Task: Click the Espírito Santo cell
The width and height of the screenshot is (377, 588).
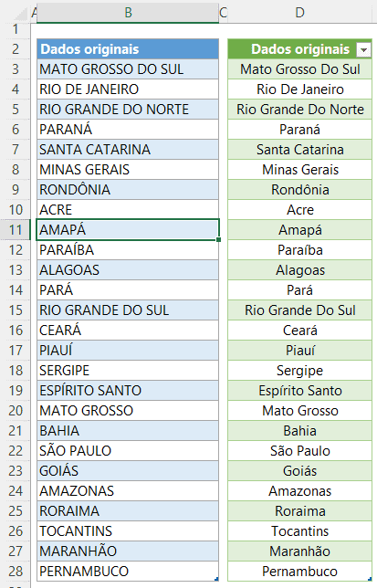Action: [299, 391]
